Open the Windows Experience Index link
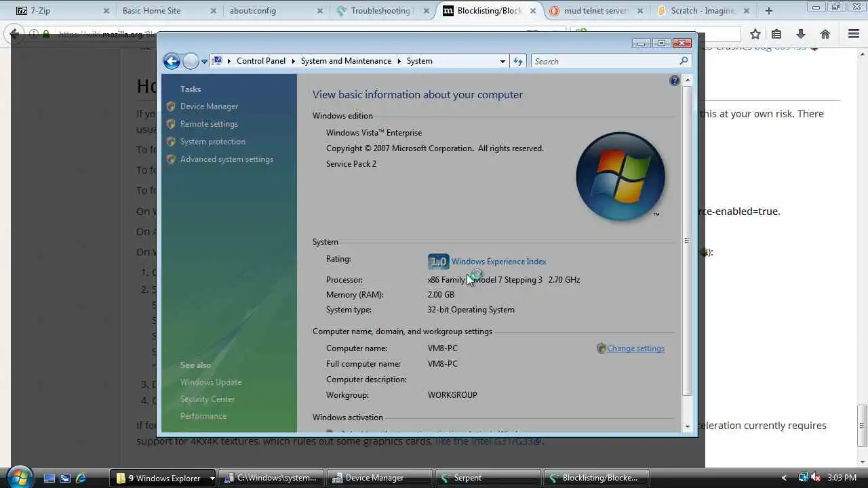 [x=498, y=262]
